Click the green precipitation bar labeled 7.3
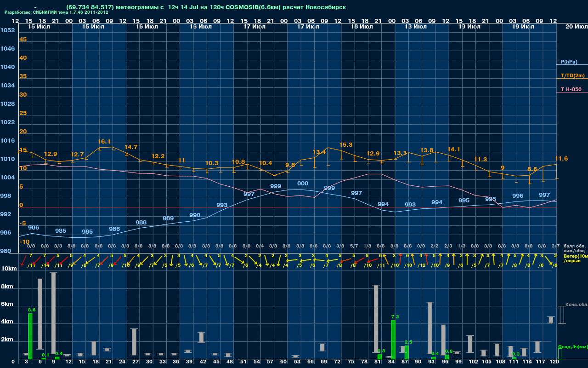This screenshot has width=588, height=368. pos(393,340)
